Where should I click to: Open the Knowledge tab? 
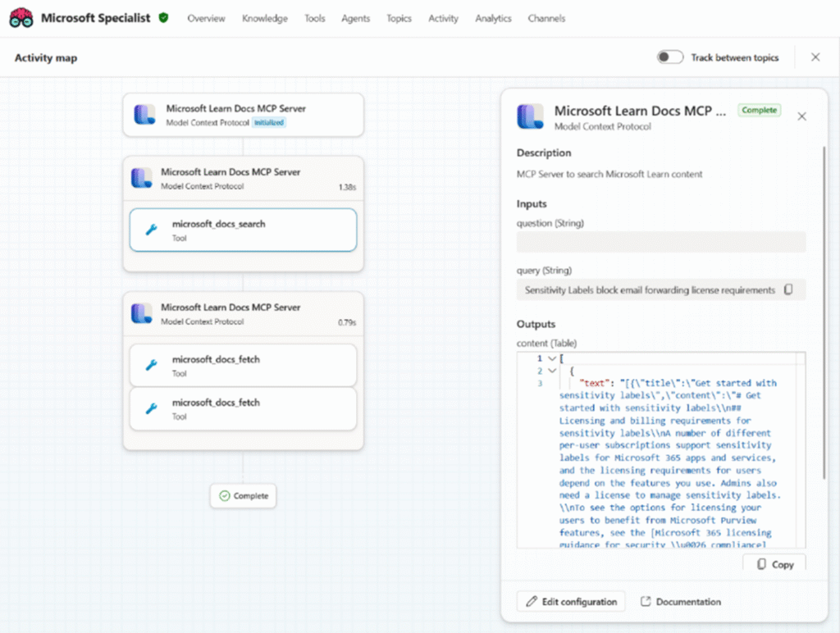click(264, 18)
